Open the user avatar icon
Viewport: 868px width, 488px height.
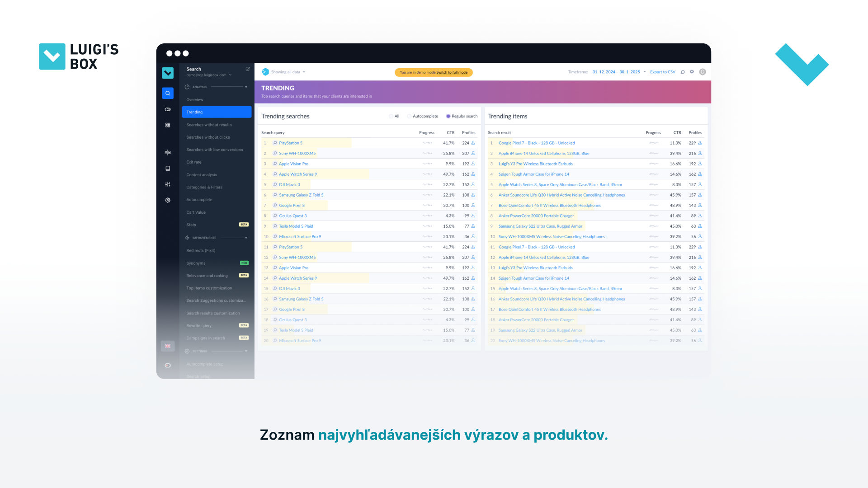click(703, 72)
